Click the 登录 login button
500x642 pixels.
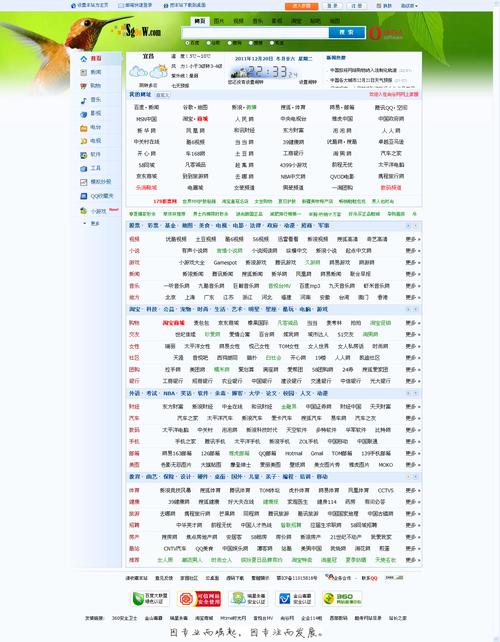[x=333, y=6]
